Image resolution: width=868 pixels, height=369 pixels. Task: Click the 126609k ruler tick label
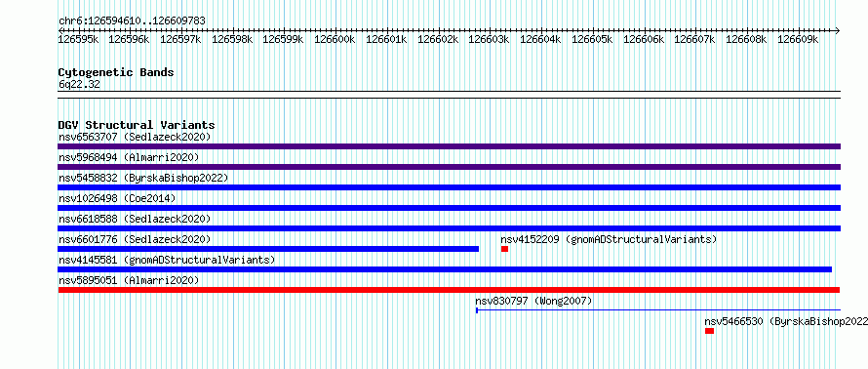coord(798,39)
